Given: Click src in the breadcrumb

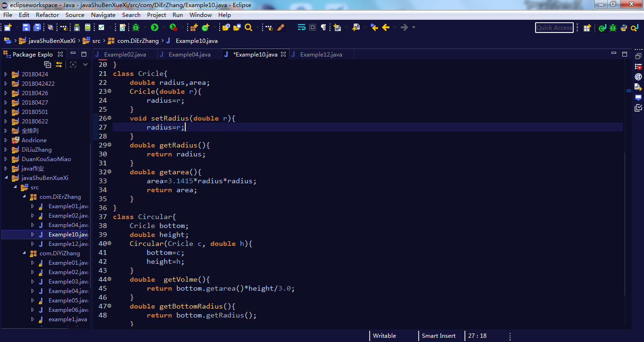Looking at the screenshot, I should pyautogui.click(x=96, y=41).
